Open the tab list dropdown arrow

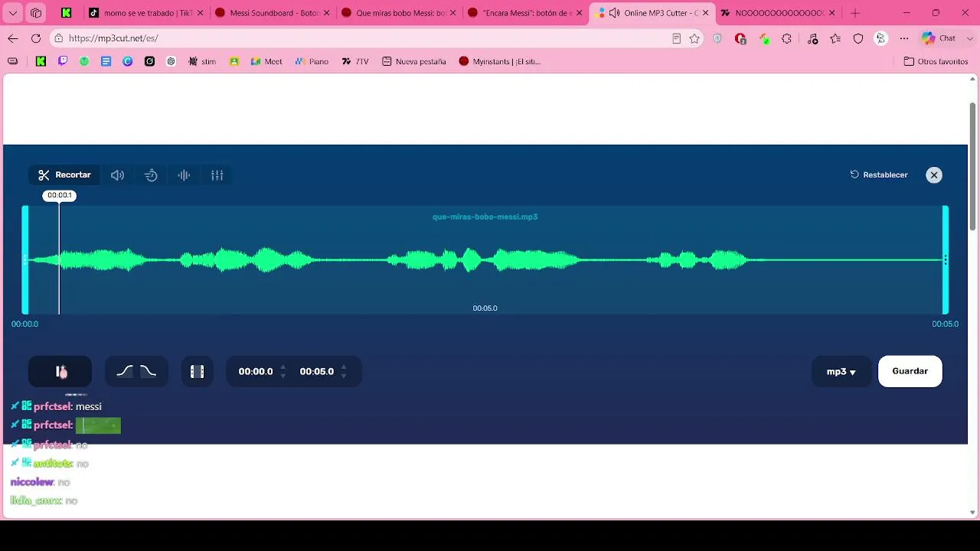click(13, 13)
